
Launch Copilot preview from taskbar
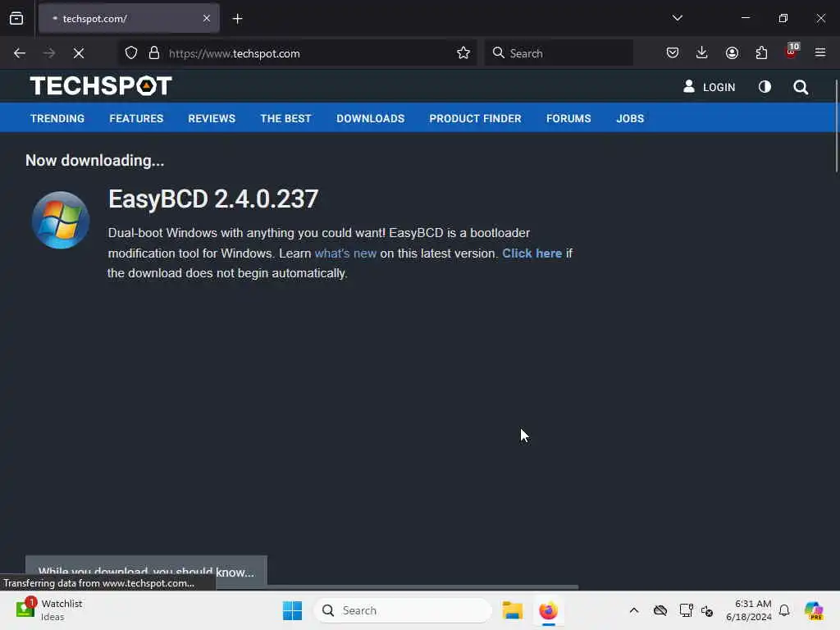coord(814,610)
